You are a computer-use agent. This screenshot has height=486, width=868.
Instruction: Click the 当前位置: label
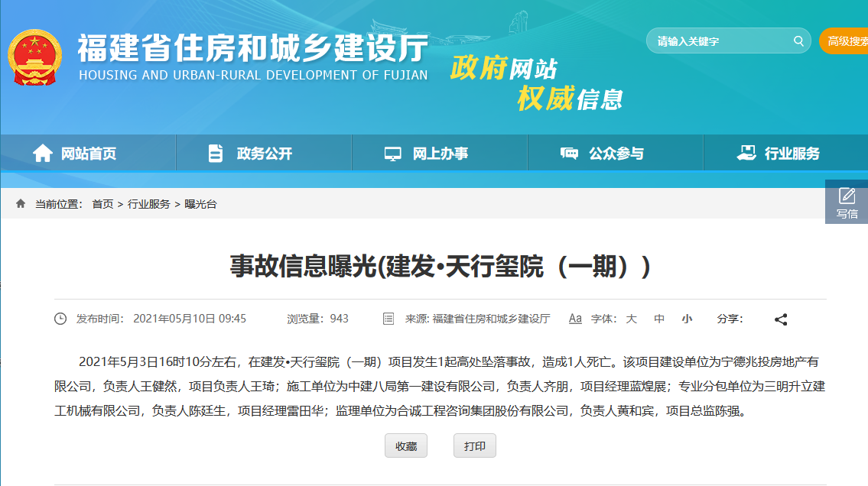(59, 204)
